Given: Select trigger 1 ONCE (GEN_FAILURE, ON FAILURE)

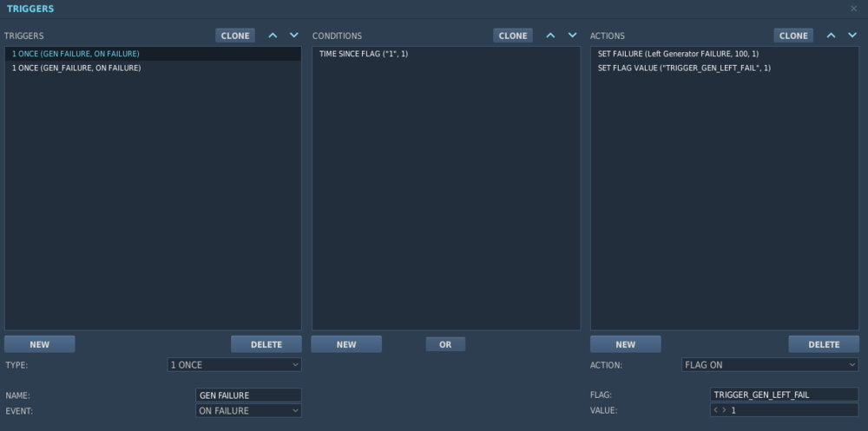Looking at the screenshot, I should click(153, 68).
